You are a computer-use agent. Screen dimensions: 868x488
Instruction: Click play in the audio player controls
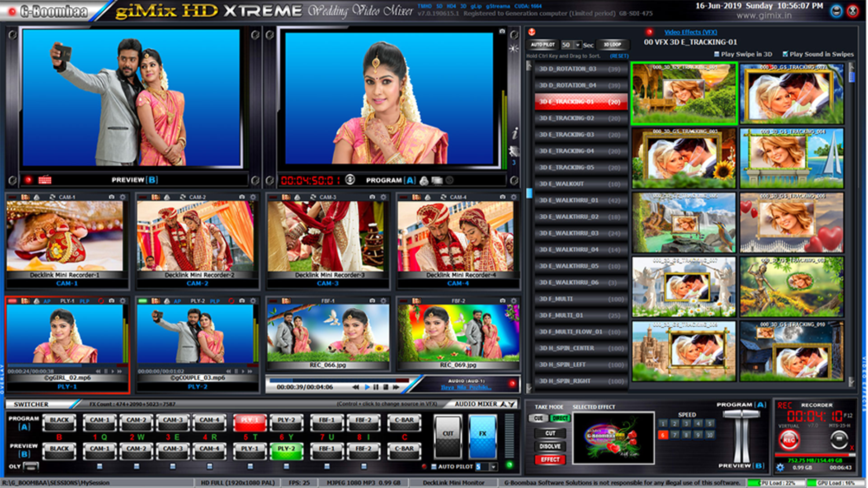[367, 387]
